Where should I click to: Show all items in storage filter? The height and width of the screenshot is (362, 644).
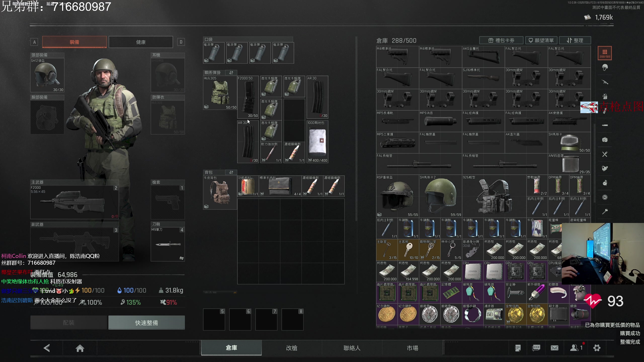coord(605,53)
